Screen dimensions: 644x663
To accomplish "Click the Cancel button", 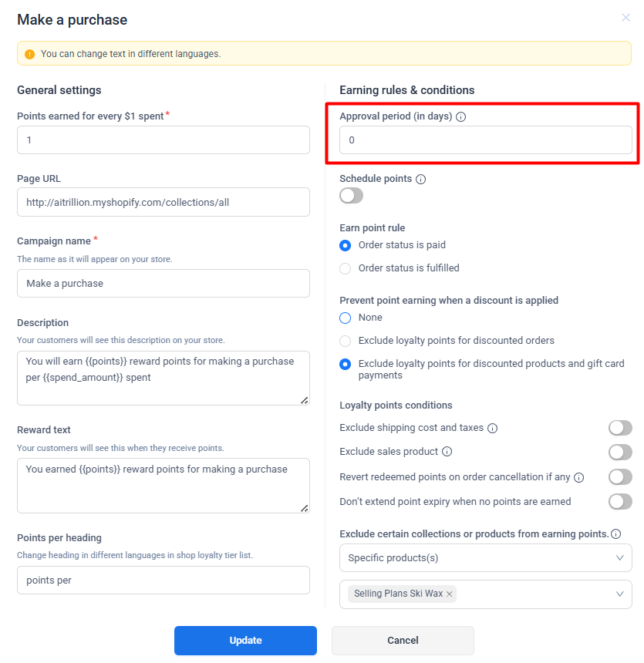I will [x=403, y=641].
